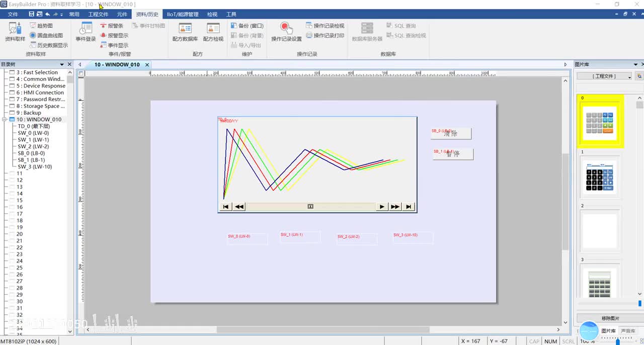Insert a 圆盘曲线图 circular trend object
Screen dimensions: 644x345
click(x=46, y=35)
